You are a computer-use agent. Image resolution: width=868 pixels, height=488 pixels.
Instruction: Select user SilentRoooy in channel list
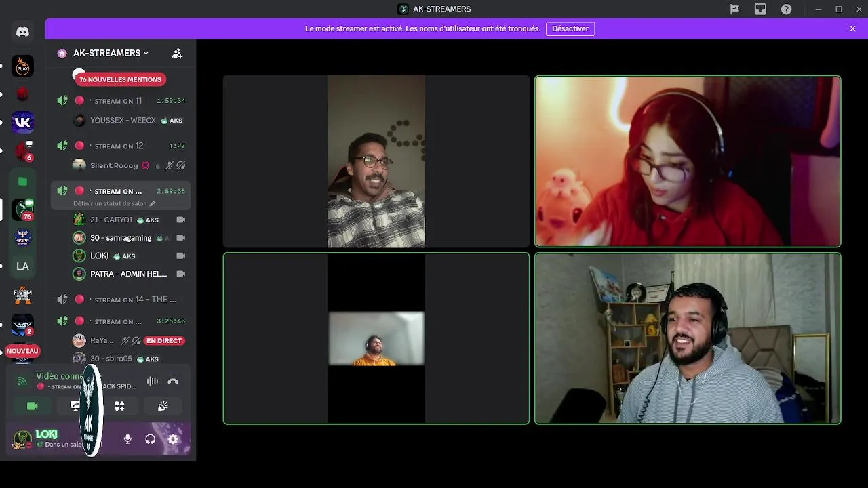click(128, 165)
